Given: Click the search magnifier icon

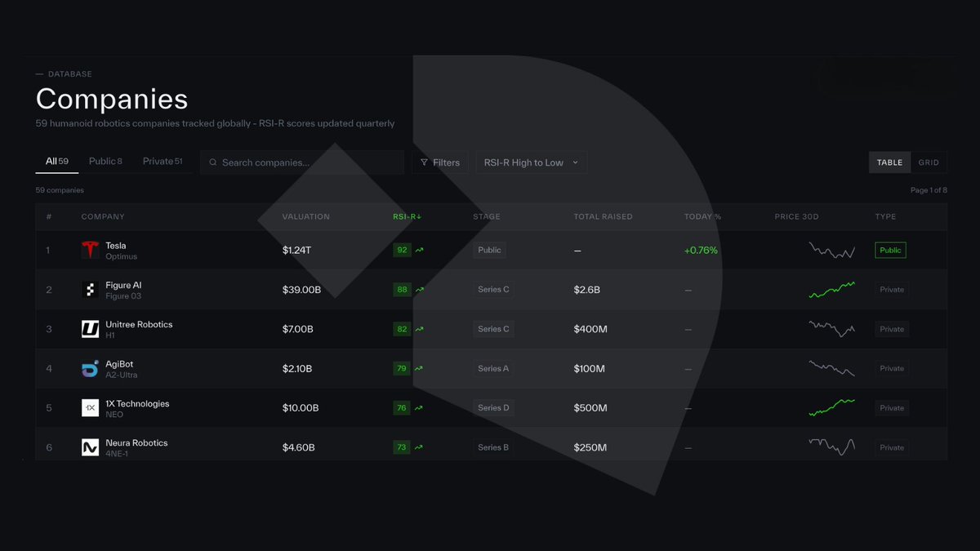Looking at the screenshot, I should (x=213, y=162).
